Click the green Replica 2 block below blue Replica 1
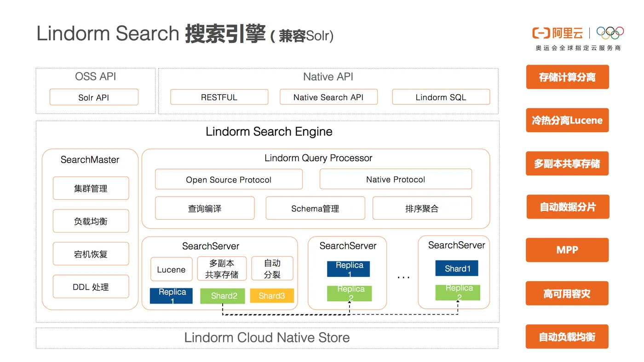 [x=349, y=293]
